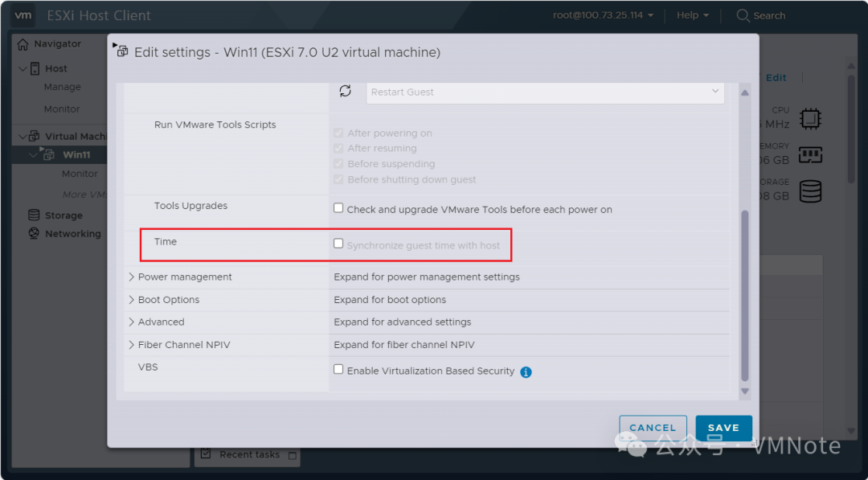Click the storage disk icon in background

click(x=810, y=191)
